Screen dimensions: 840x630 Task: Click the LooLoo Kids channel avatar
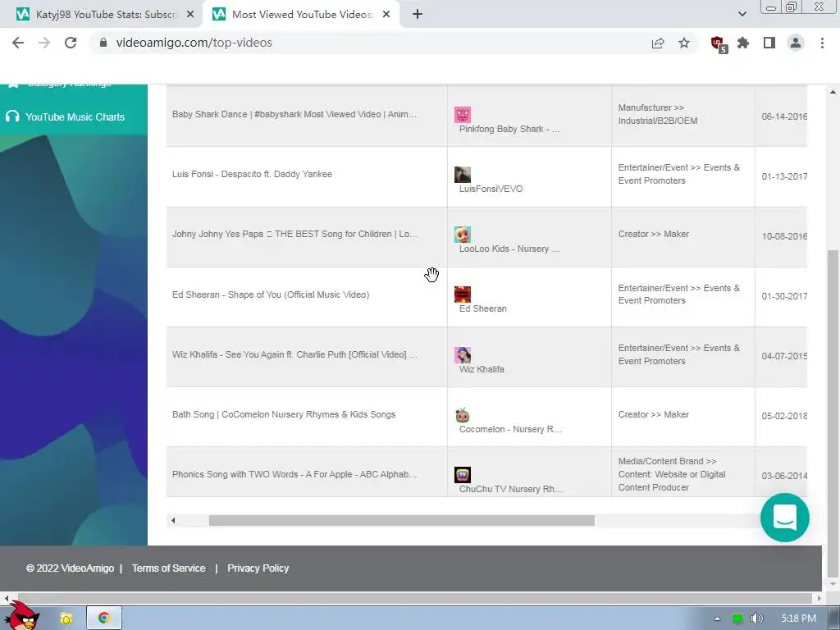pos(463,235)
